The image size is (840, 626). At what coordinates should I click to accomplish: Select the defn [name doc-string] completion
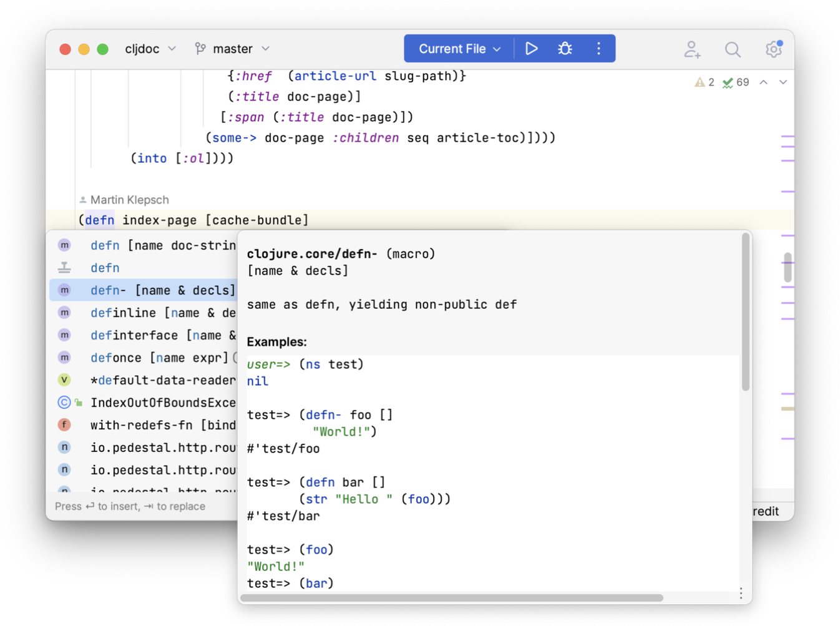click(144, 245)
